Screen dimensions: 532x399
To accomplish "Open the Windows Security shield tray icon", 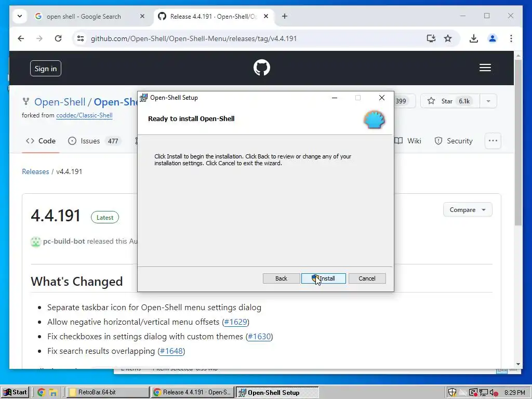I will pos(452,393).
